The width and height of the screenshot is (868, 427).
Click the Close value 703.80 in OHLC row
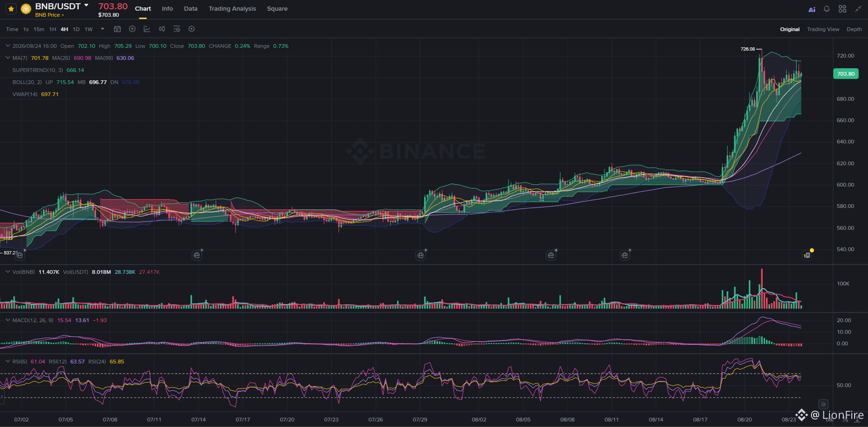(196, 46)
